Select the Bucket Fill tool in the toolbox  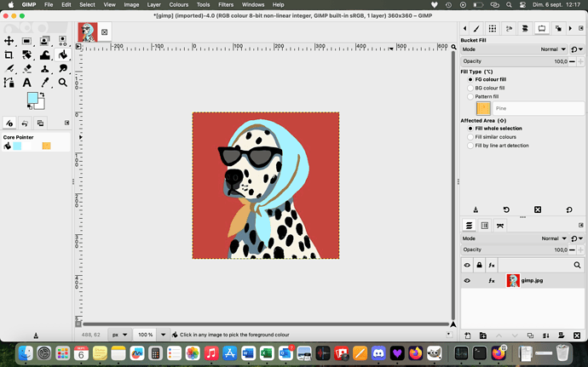pyautogui.click(x=62, y=55)
